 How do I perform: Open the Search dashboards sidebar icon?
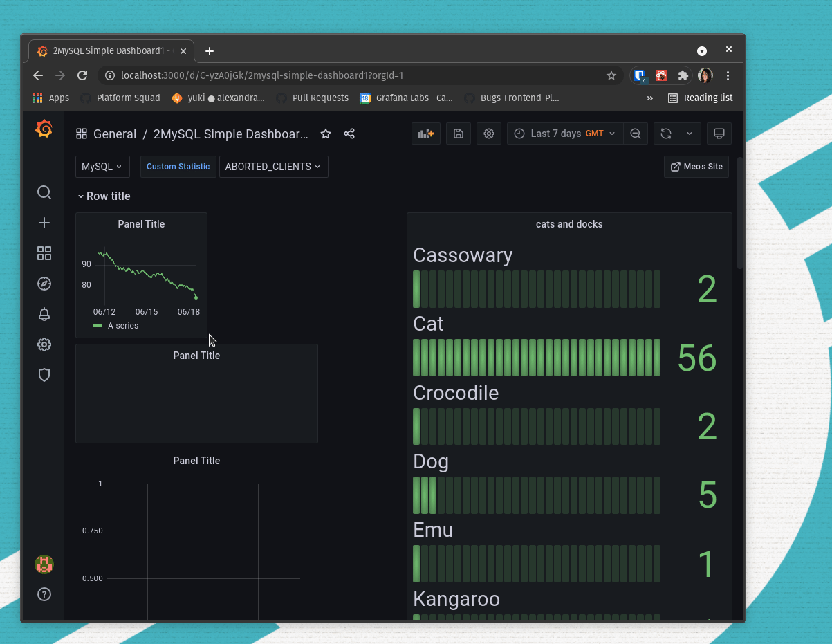pyautogui.click(x=44, y=192)
